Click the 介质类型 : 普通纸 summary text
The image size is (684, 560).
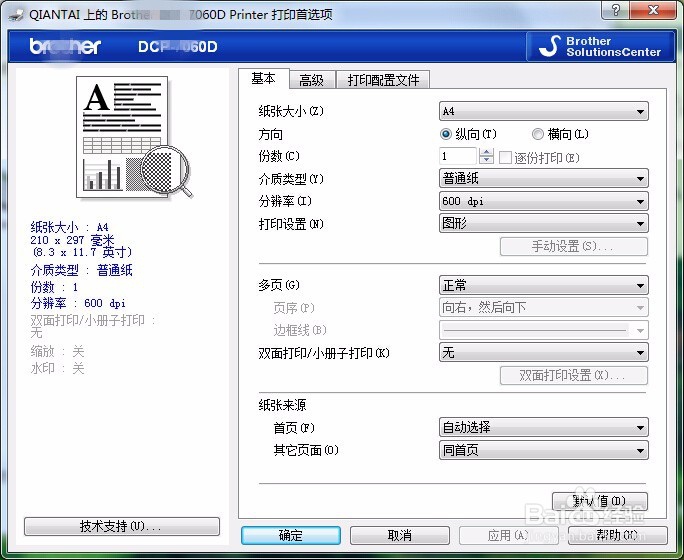click(x=82, y=270)
